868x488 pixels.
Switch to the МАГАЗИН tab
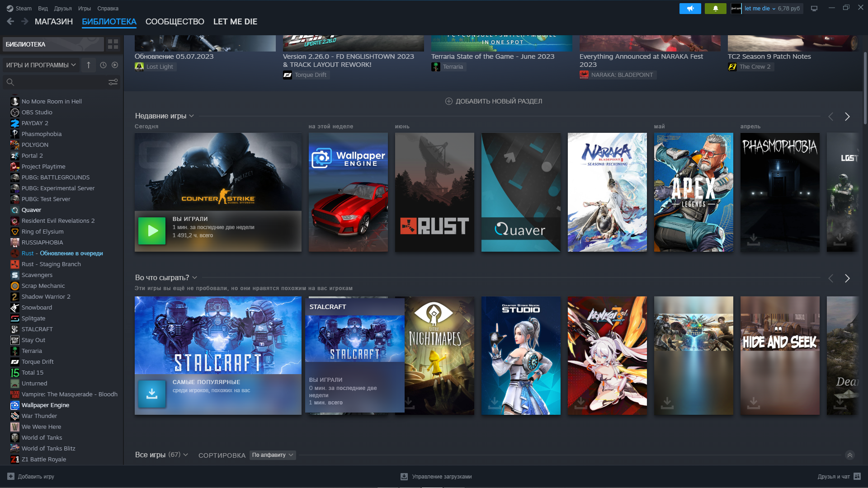tap(54, 22)
